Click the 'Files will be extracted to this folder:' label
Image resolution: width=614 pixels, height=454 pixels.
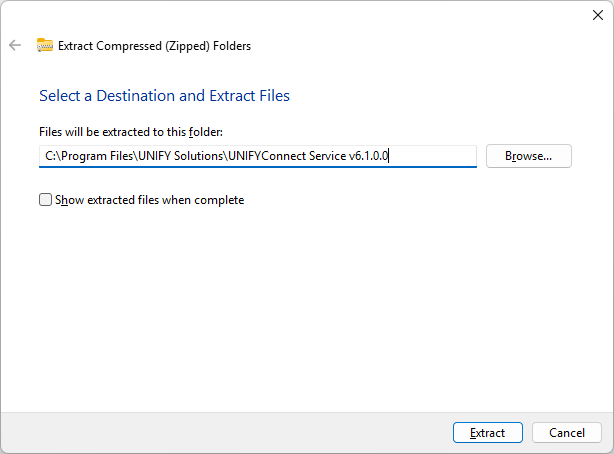[x=131, y=132]
